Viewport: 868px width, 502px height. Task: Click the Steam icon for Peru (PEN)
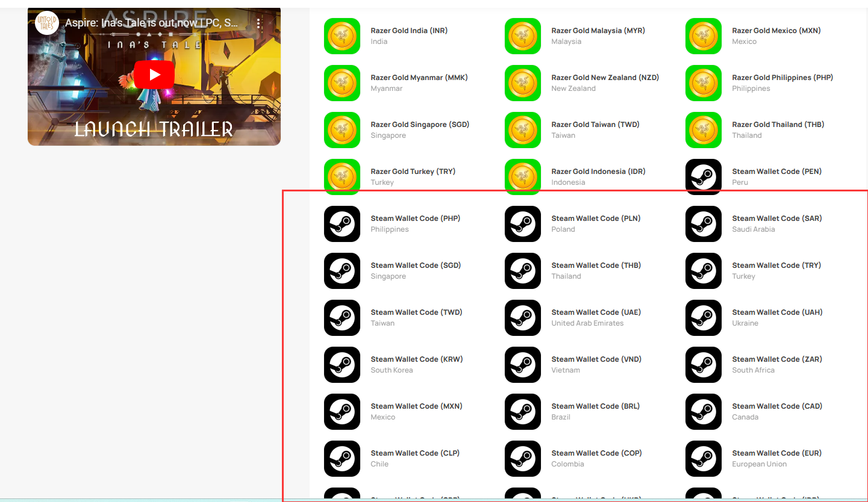704,177
